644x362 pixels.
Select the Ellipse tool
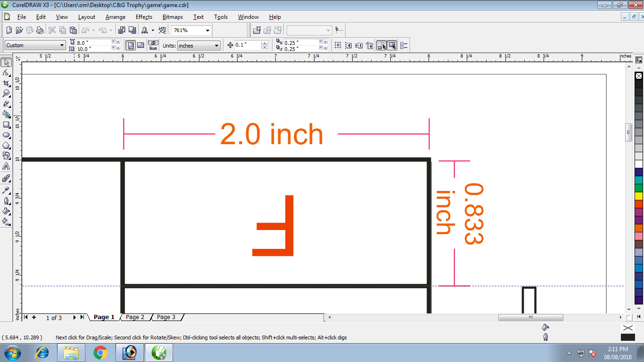click(x=6, y=135)
